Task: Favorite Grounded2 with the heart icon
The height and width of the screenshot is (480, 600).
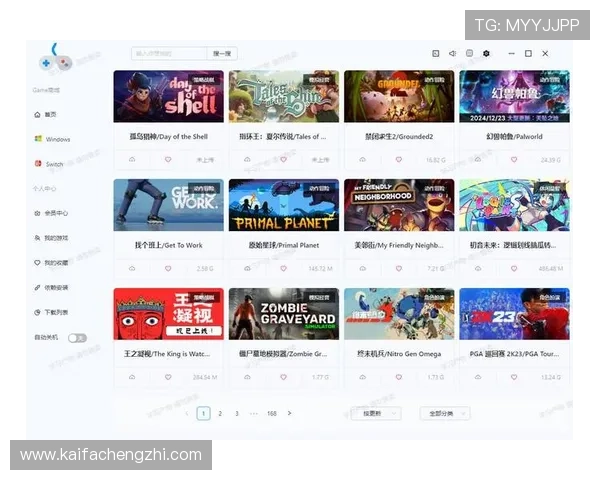Action: coord(399,159)
